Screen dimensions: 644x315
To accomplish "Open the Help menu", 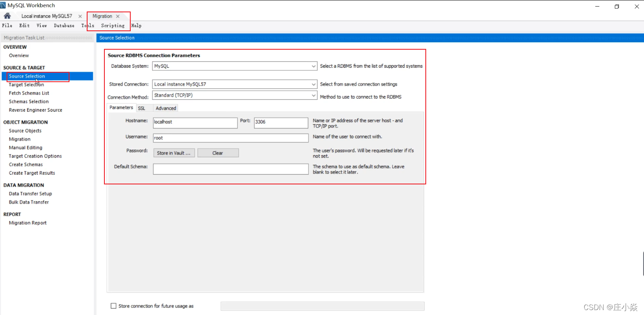I will point(136,25).
